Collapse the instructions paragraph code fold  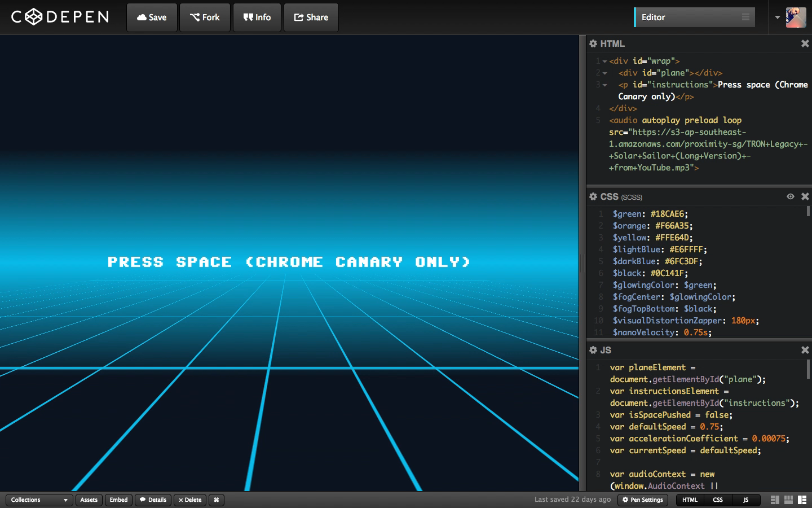[604, 85]
